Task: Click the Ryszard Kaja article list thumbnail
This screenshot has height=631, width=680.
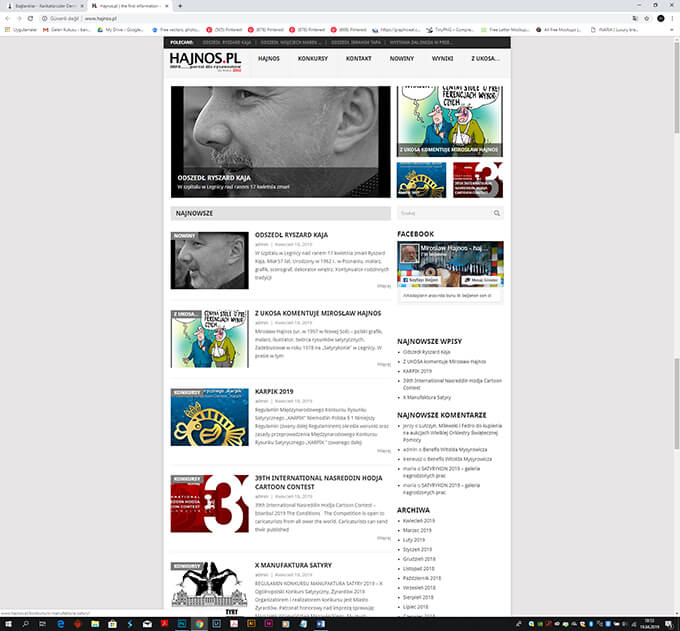Action: (x=209, y=260)
